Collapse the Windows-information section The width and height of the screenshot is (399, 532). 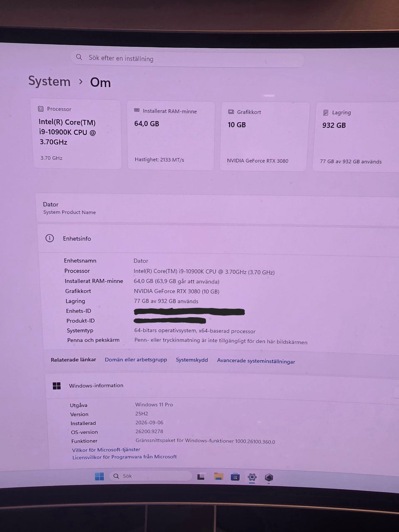coord(222,387)
